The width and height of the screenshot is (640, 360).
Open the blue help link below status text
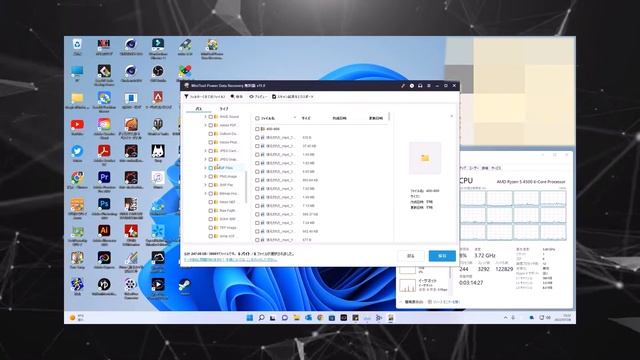[x=231, y=260]
